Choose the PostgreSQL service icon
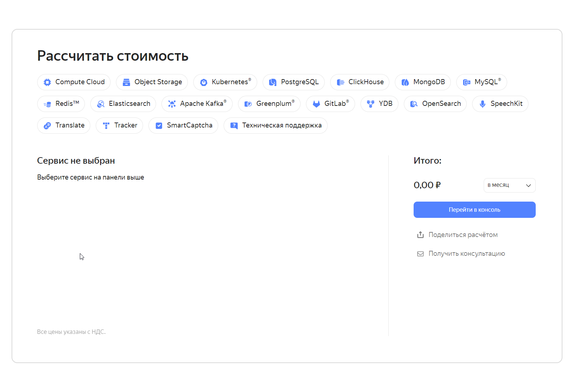The image size is (574, 392). [273, 82]
